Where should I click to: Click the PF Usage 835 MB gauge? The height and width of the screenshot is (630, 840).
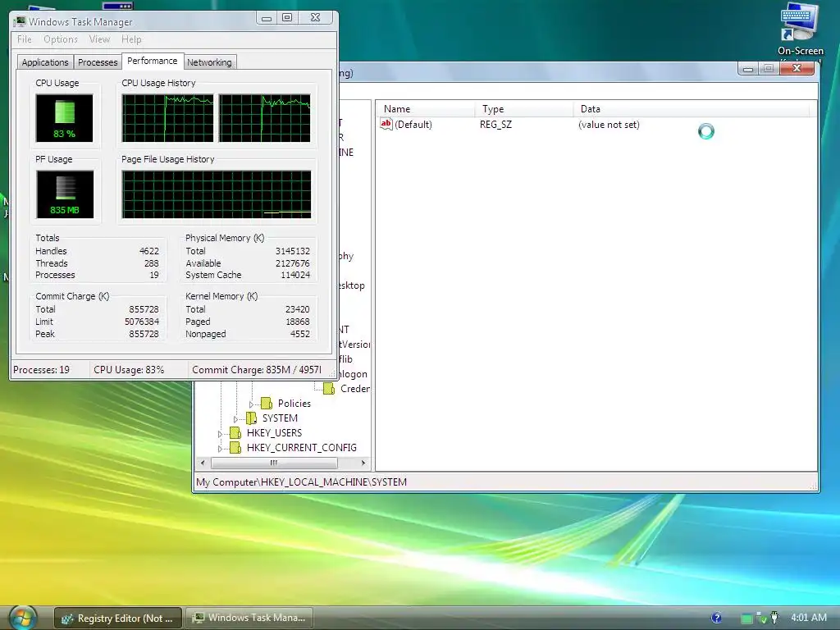coord(65,194)
